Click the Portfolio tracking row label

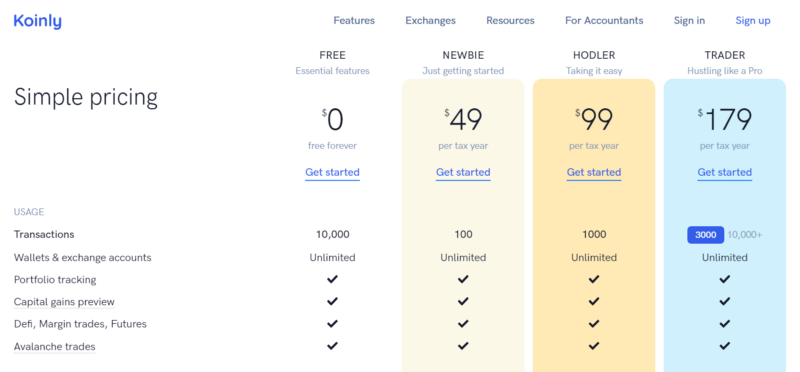click(55, 280)
